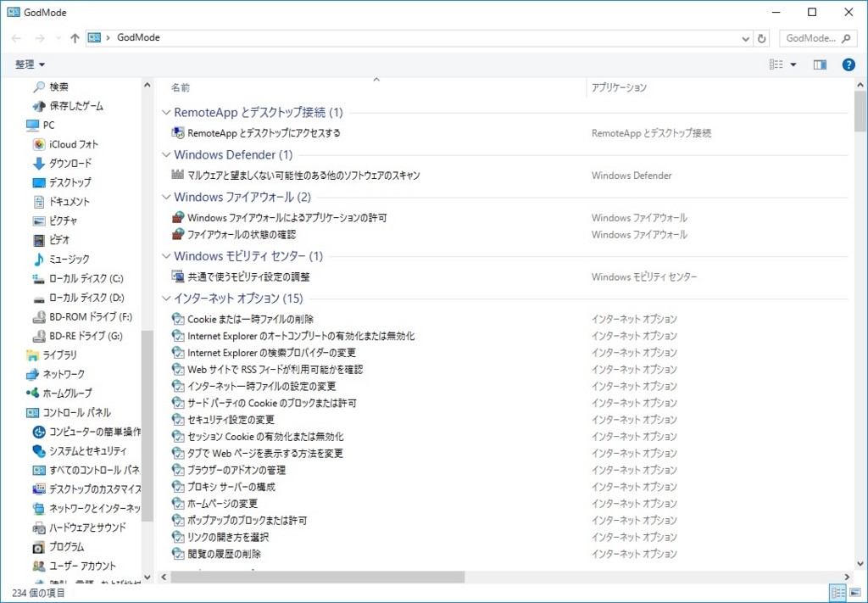Open ポップアップのブロックまたは許可
The image size is (868, 603).
point(247,521)
